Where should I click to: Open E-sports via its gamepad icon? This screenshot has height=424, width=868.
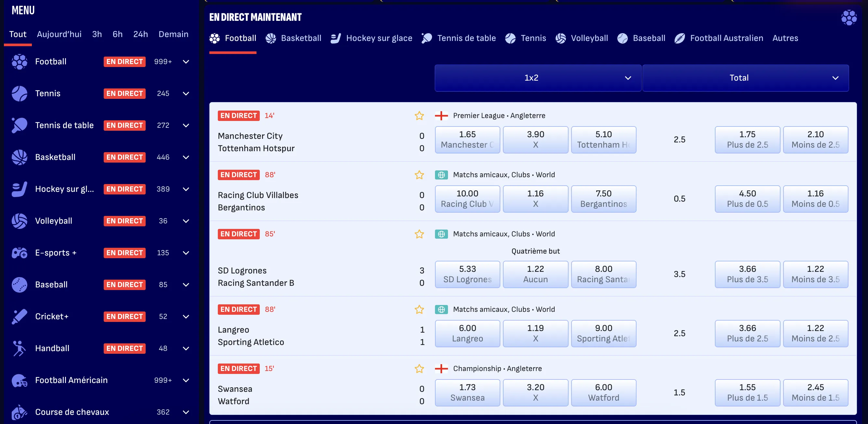[20, 252]
